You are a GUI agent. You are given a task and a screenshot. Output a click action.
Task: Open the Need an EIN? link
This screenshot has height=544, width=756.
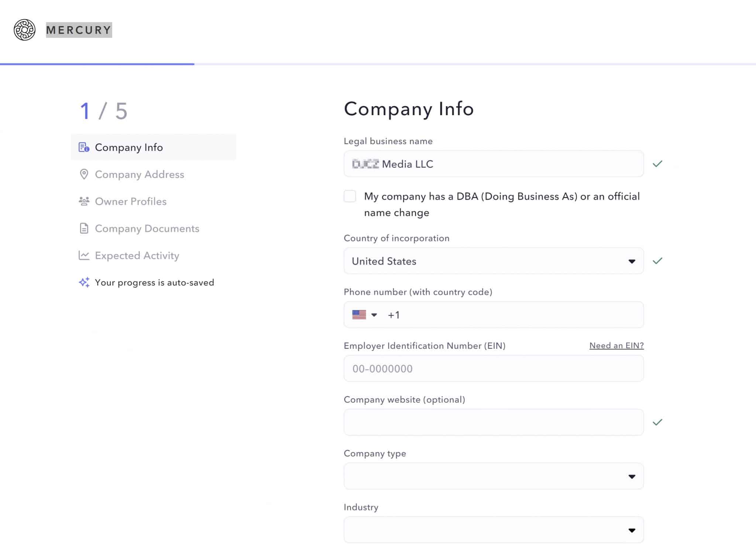(x=616, y=345)
